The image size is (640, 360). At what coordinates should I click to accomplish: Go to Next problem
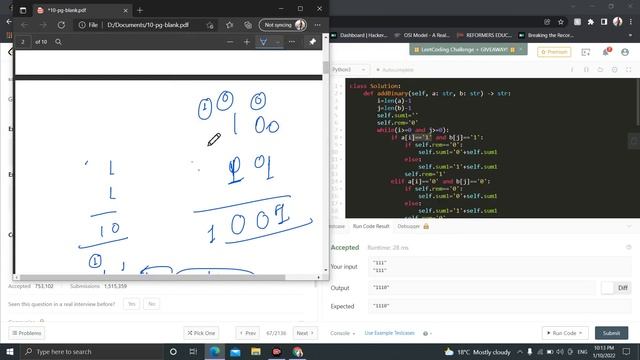coord(305,333)
